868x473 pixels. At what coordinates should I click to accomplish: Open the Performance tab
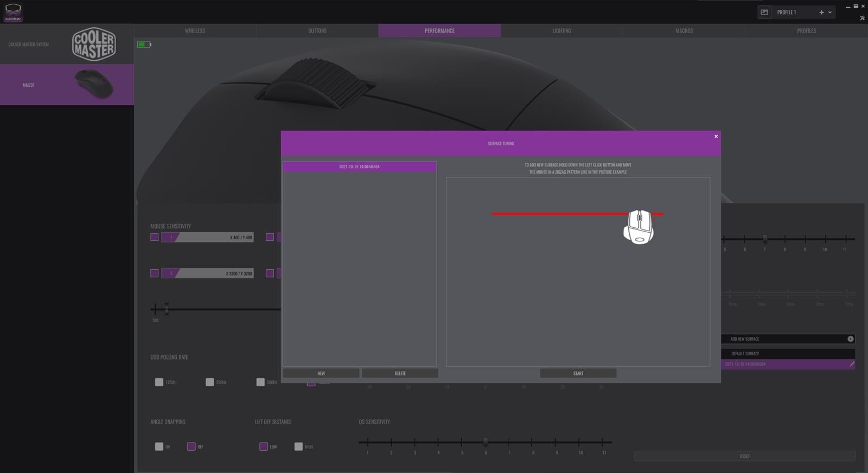(439, 31)
